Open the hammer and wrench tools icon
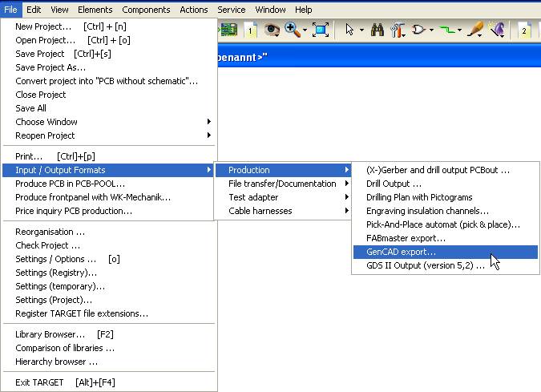 397,30
